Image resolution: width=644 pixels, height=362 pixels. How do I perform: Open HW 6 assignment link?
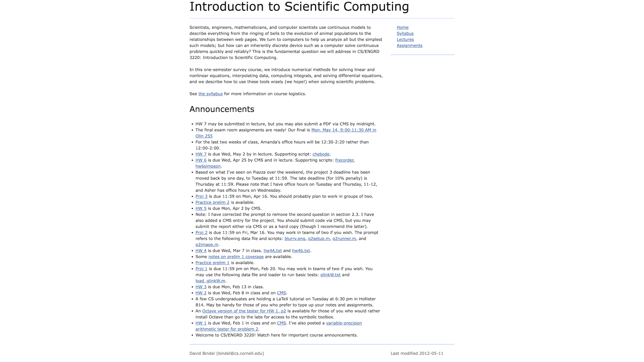[201, 160]
